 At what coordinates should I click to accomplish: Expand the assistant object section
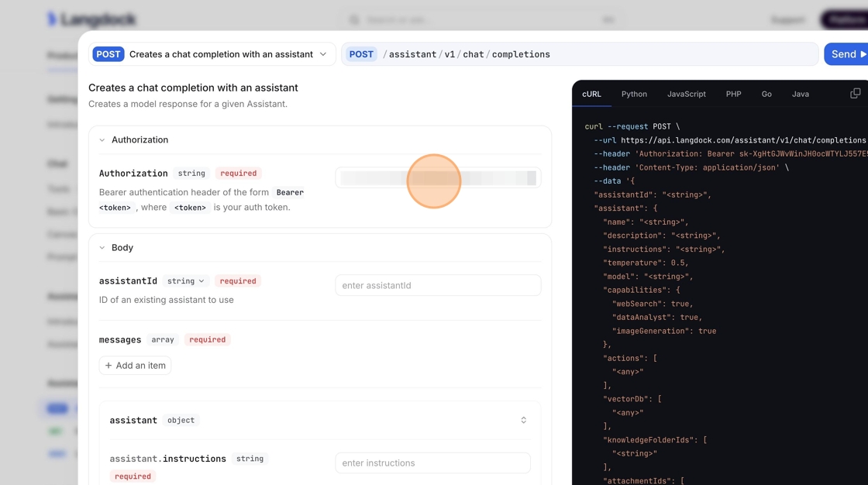pos(523,420)
